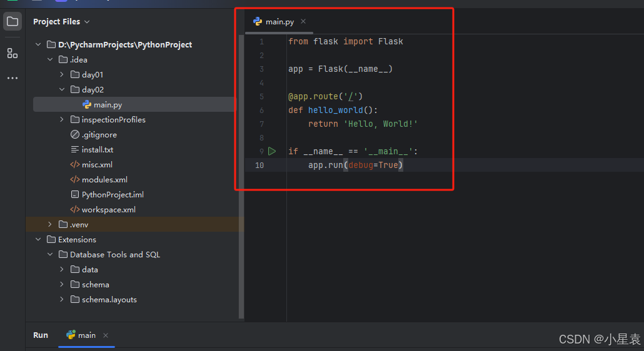Expand the .venv folder
Viewport: 644px width, 351px height.
[x=50, y=225]
